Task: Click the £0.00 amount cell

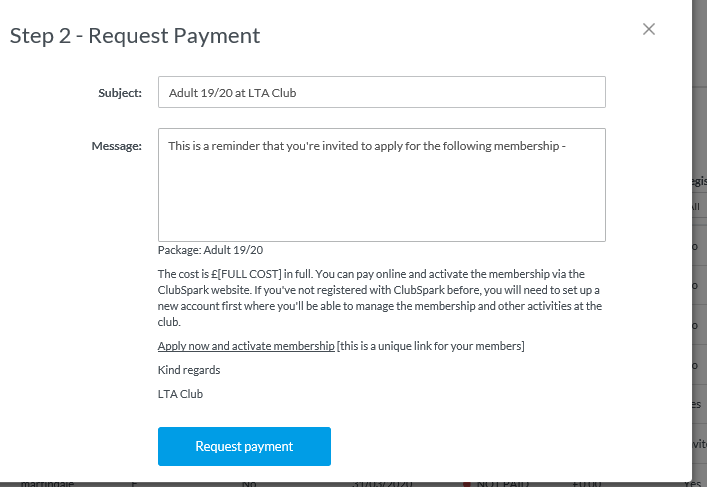Action: tap(585, 483)
